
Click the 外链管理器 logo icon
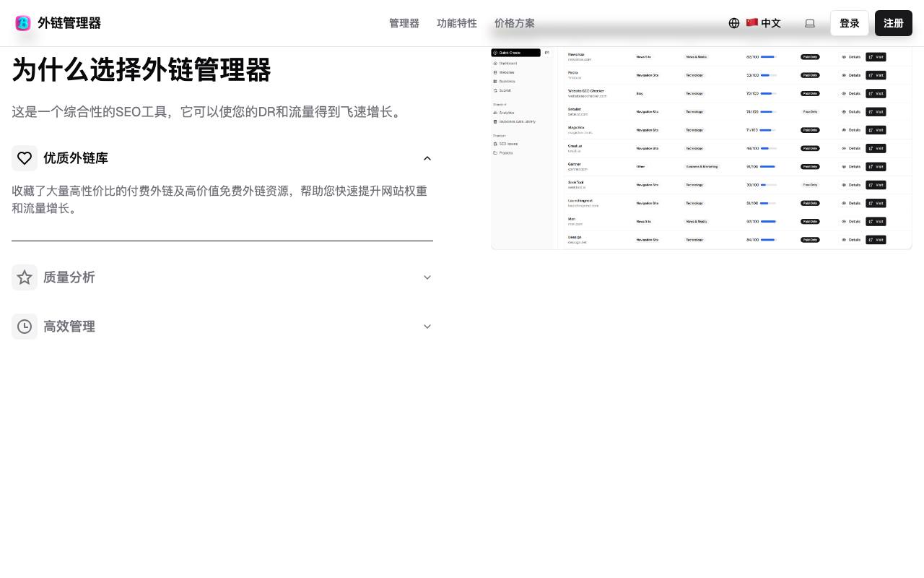[x=23, y=23]
